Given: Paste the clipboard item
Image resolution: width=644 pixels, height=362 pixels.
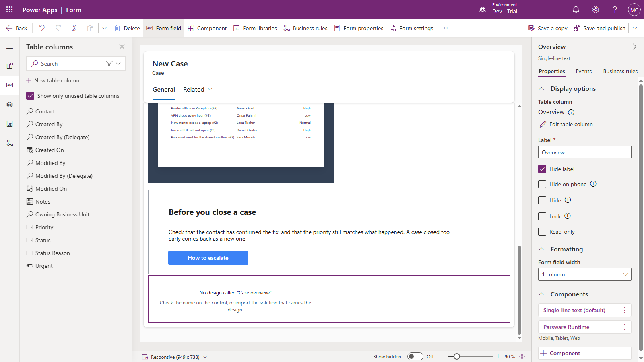Looking at the screenshot, I should 90,28.
